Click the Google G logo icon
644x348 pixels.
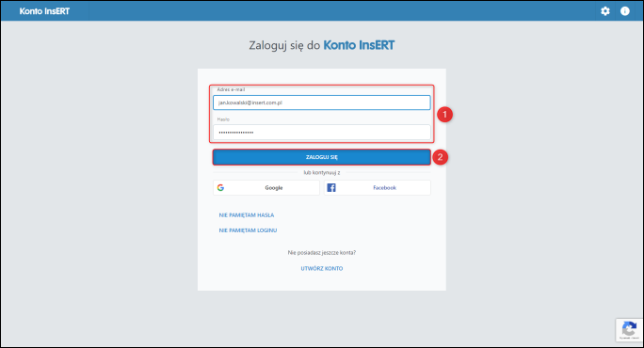coord(220,187)
